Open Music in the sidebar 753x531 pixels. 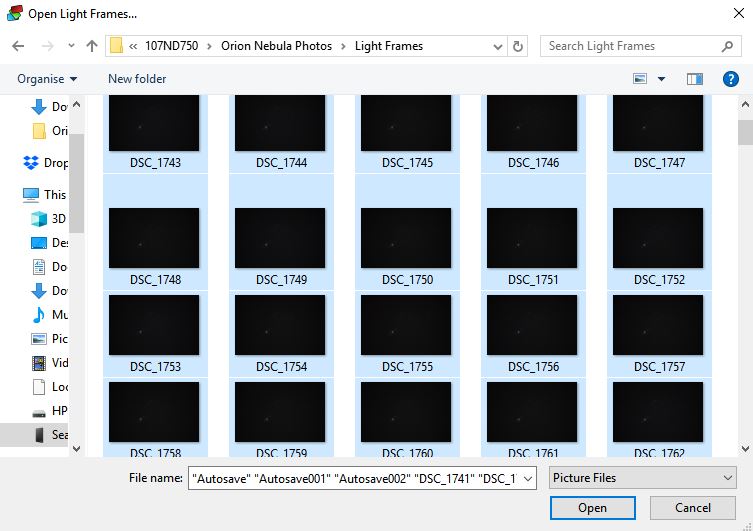click(49, 314)
